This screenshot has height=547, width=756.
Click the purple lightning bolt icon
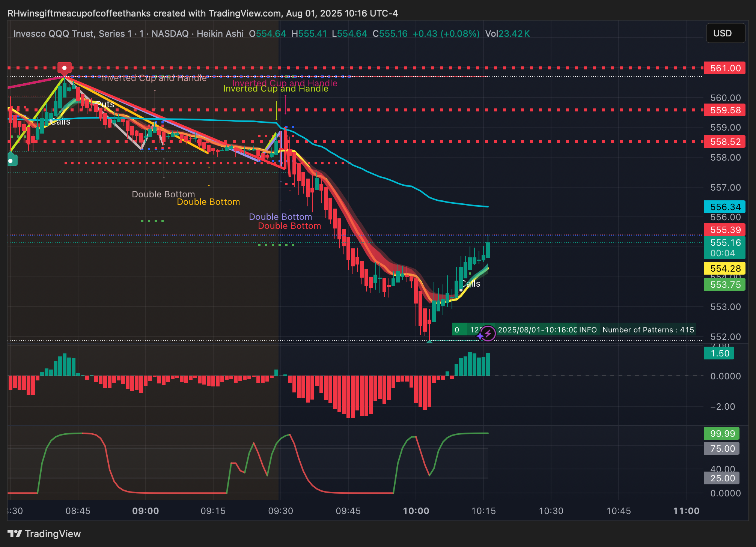488,333
